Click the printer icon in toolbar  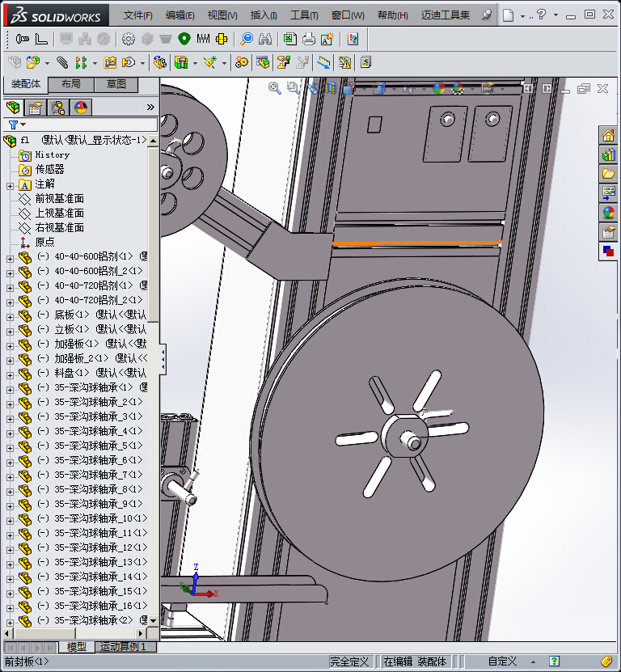point(309,39)
